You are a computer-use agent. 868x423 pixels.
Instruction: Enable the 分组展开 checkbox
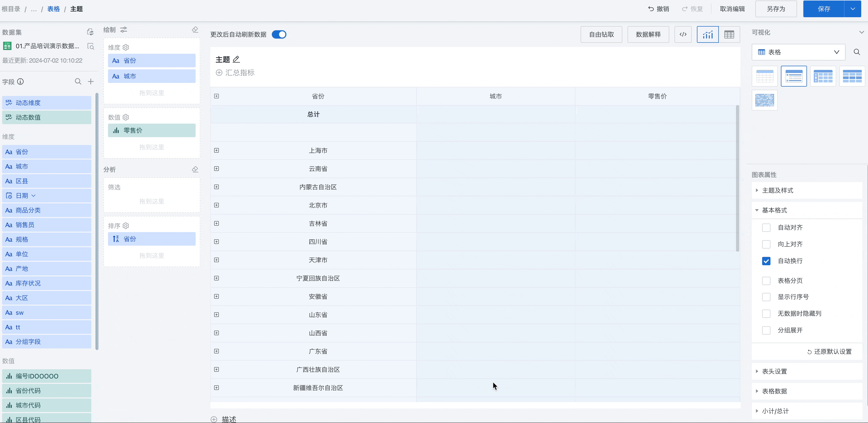pyautogui.click(x=766, y=330)
